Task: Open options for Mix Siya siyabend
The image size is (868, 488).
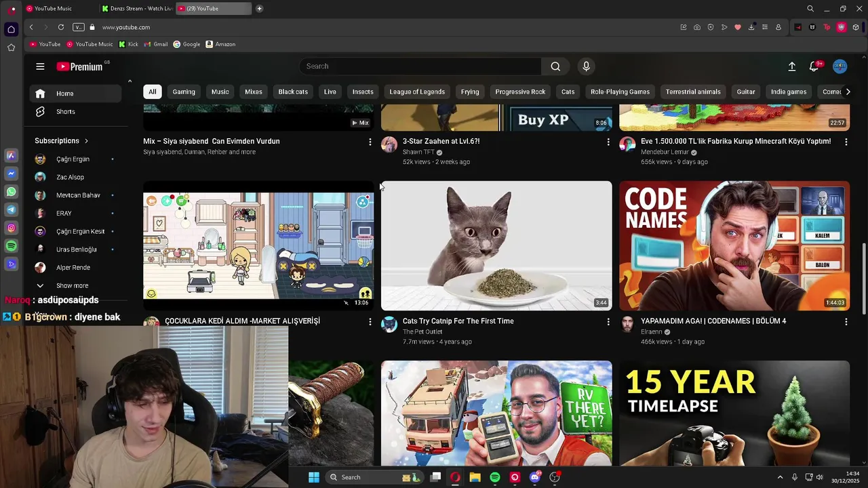Action: tap(370, 142)
